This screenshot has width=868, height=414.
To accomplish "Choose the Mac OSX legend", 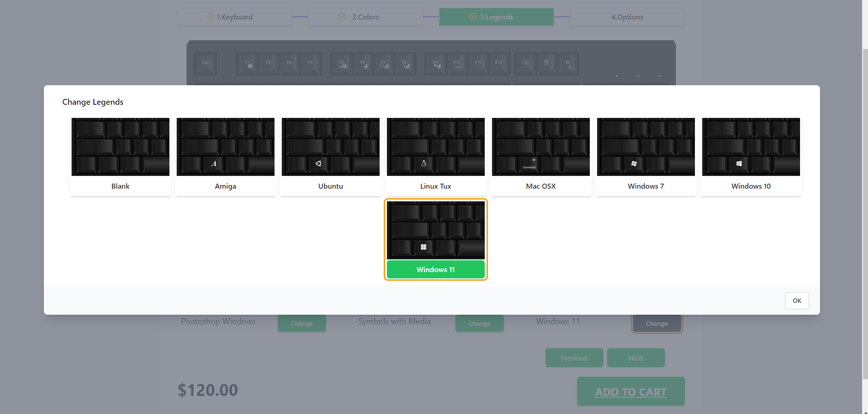I will click(x=541, y=156).
